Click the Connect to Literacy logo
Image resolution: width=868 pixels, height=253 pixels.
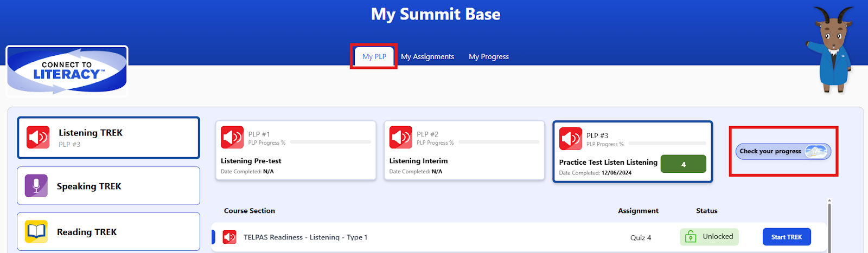pos(67,70)
